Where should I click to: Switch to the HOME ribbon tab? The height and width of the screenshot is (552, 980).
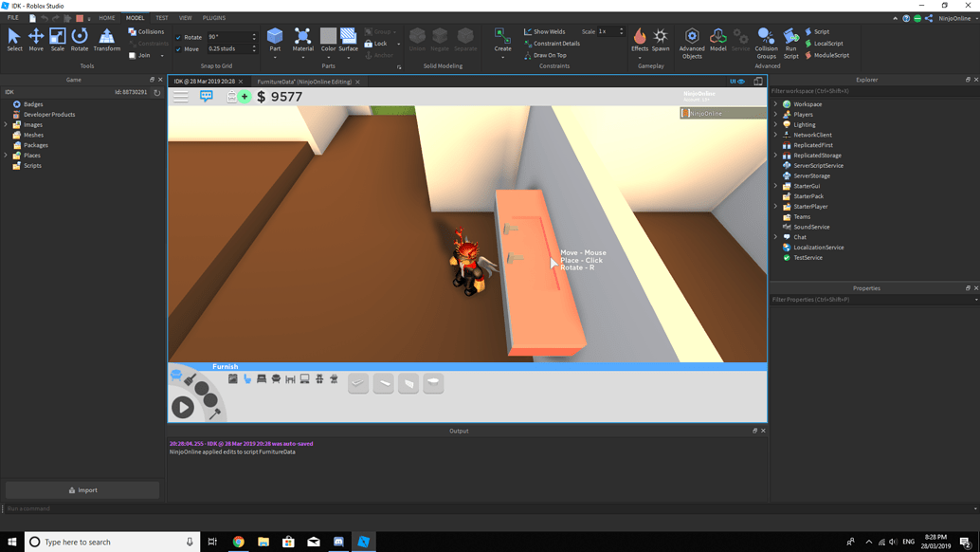tap(107, 18)
